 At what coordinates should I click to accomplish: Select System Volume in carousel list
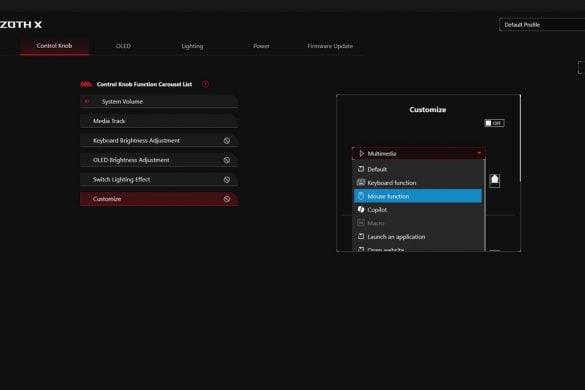(x=159, y=102)
